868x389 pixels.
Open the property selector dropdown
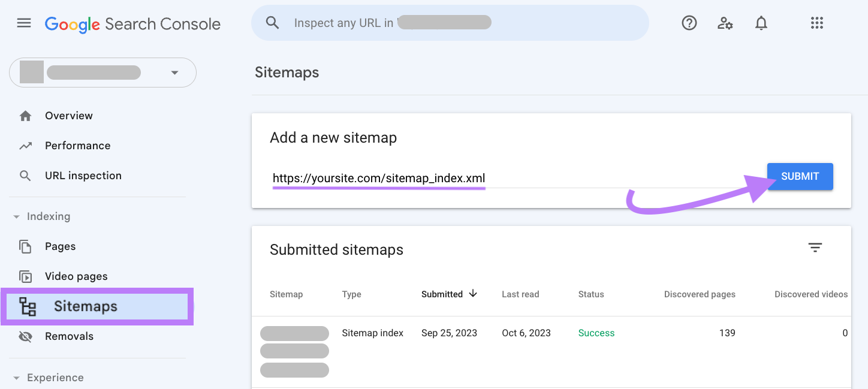point(174,72)
